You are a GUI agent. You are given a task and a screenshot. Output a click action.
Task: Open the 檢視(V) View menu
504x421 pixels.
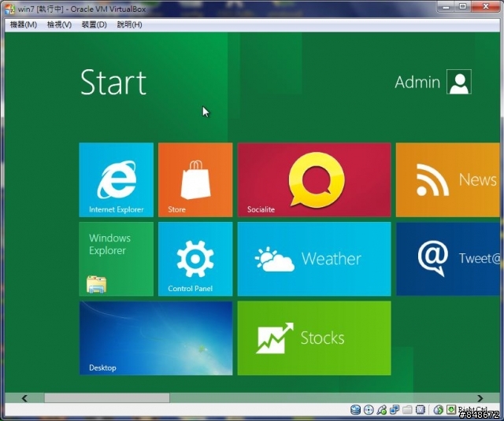59,24
